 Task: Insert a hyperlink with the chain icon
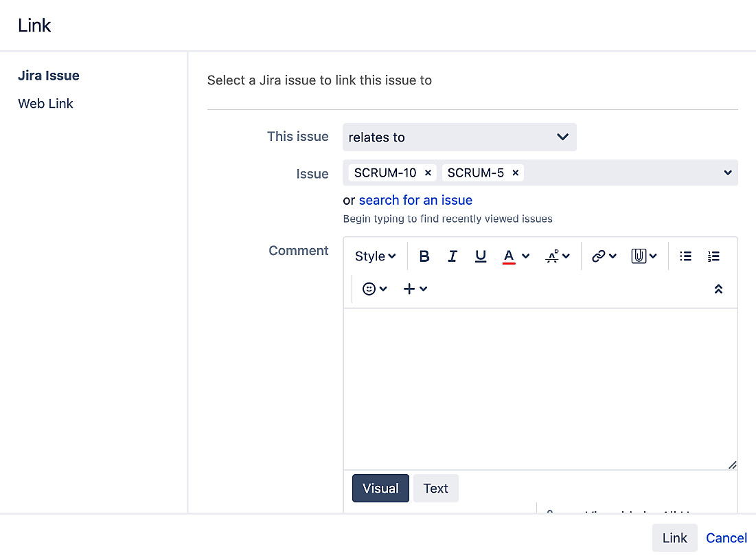(598, 255)
